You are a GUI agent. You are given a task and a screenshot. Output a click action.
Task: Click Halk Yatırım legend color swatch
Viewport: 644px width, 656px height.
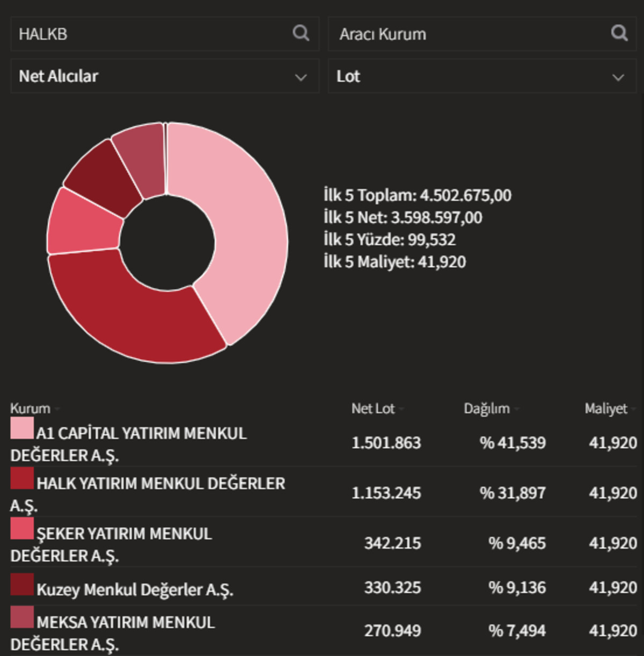[x=22, y=478]
